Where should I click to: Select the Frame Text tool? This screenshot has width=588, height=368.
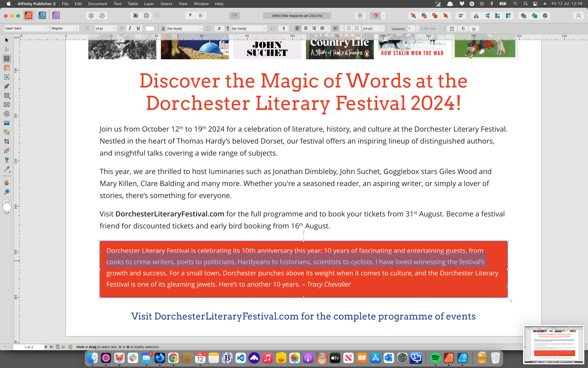coord(6,59)
